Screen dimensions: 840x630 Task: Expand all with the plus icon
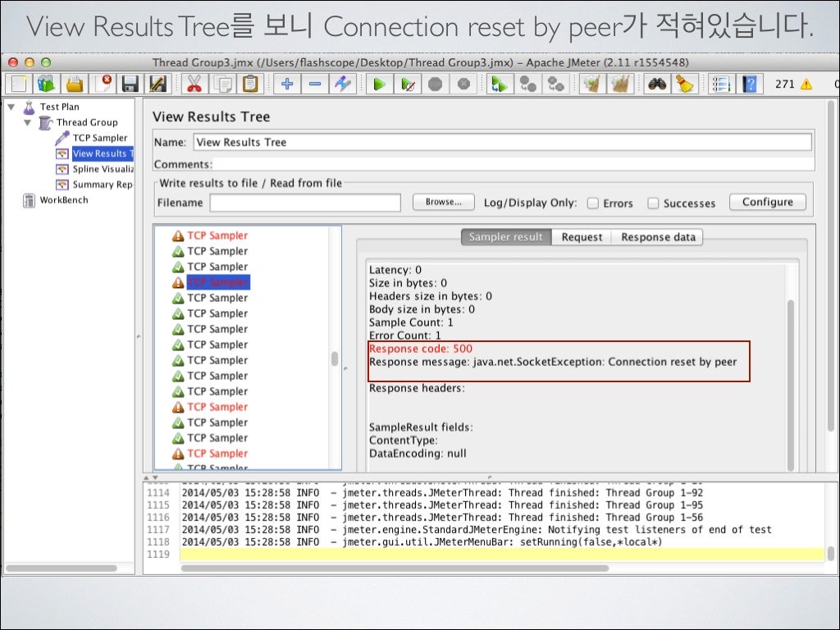point(287,84)
